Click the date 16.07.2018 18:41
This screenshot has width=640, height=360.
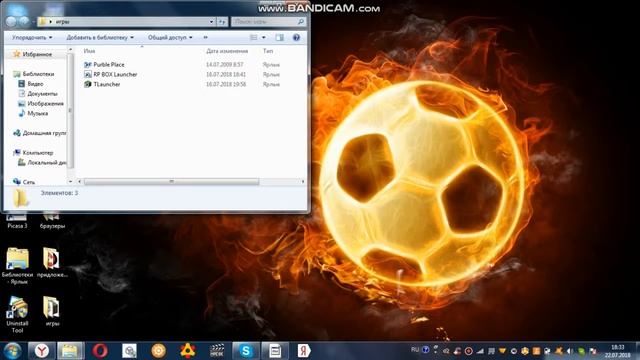pos(226,75)
